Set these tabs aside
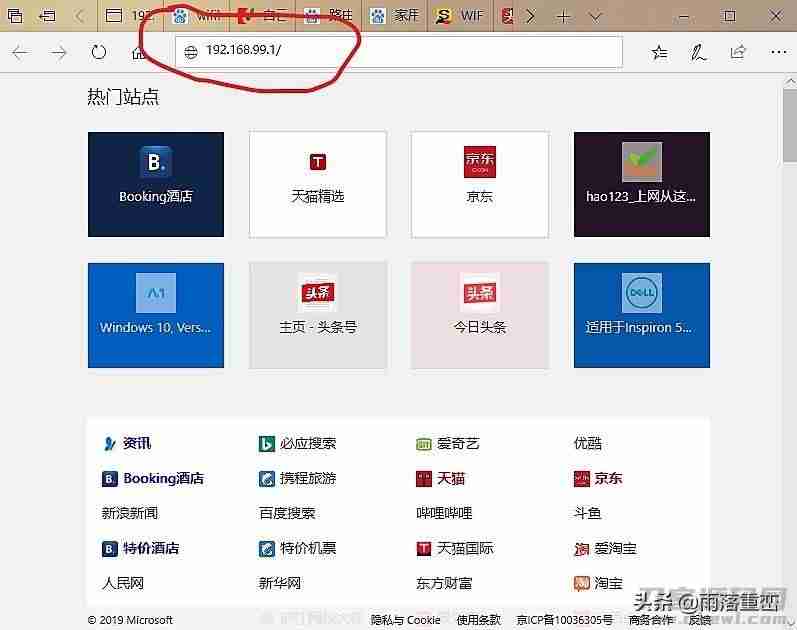The width and height of the screenshot is (797, 630). pos(47,16)
